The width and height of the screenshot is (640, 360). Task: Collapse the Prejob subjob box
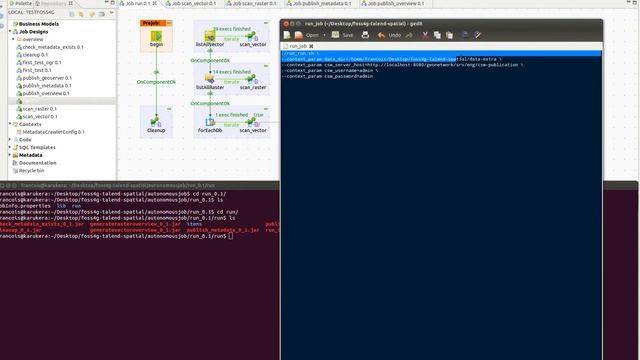[169, 23]
